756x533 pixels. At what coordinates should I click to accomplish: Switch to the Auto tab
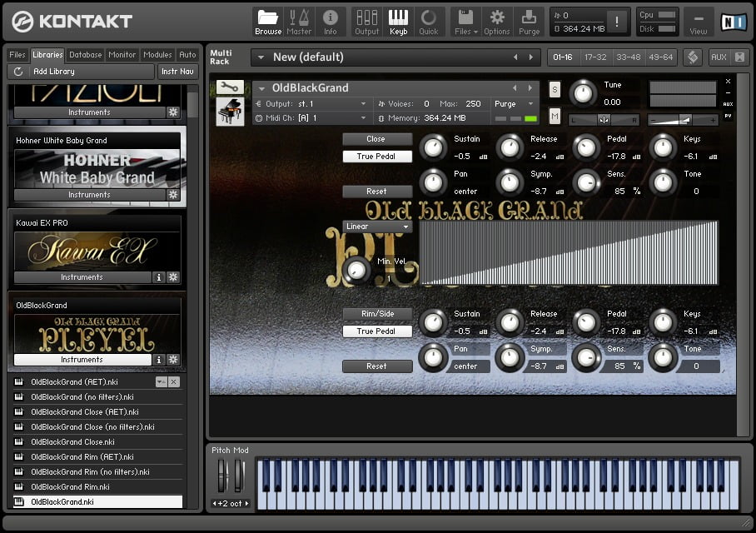(x=187, y=54)
